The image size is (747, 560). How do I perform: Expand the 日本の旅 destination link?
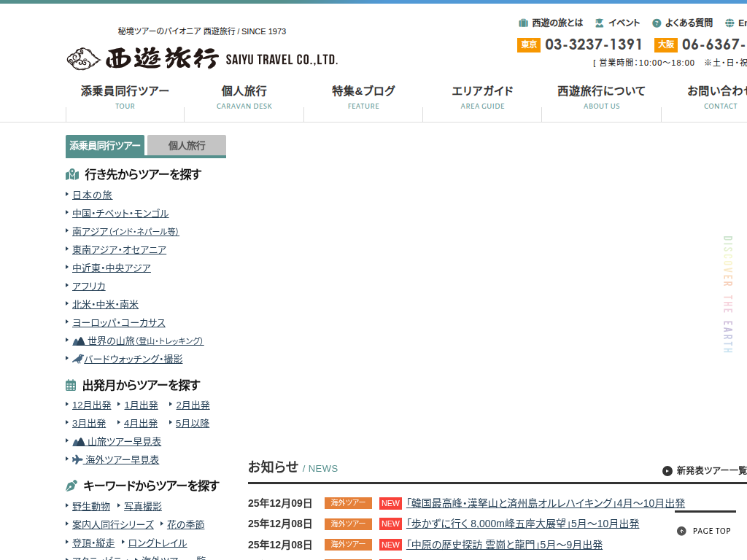(x=92, y=195)
